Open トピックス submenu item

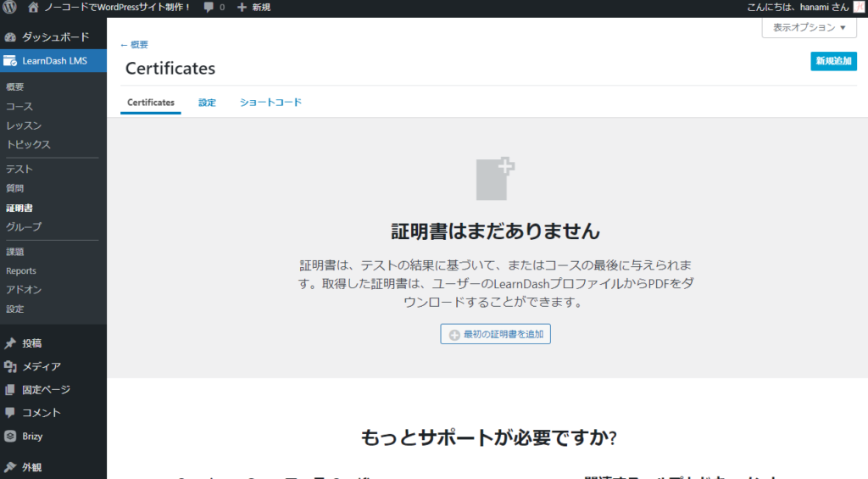[28, 144]
